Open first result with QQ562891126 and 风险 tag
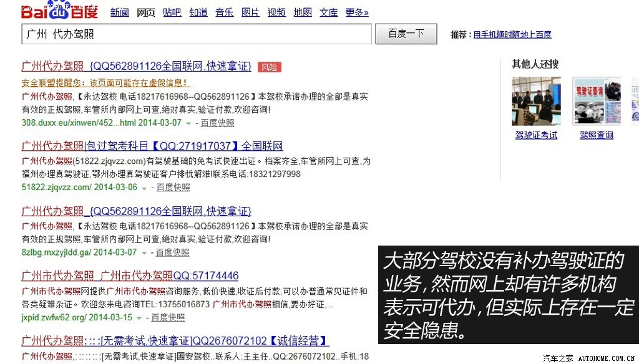This screenshot has width=639, height=364. click(x=137, y=66)
